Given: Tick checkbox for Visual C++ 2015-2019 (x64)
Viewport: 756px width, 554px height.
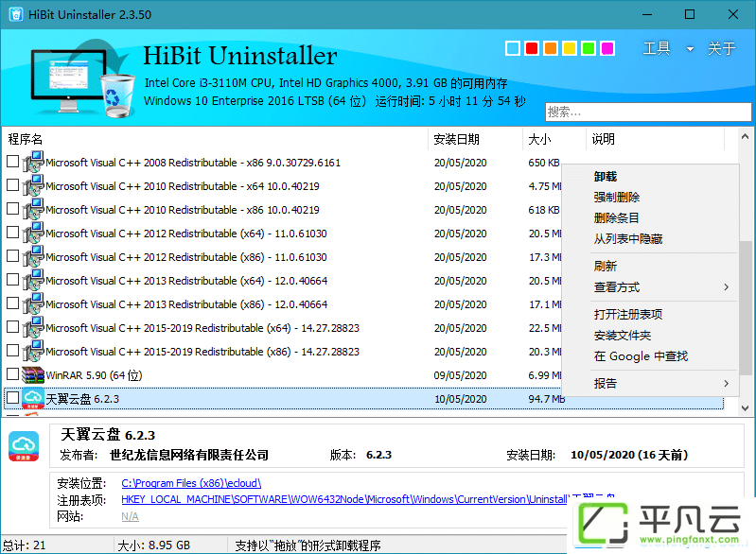Looking at the screenshot, I should tap(12, 326).
